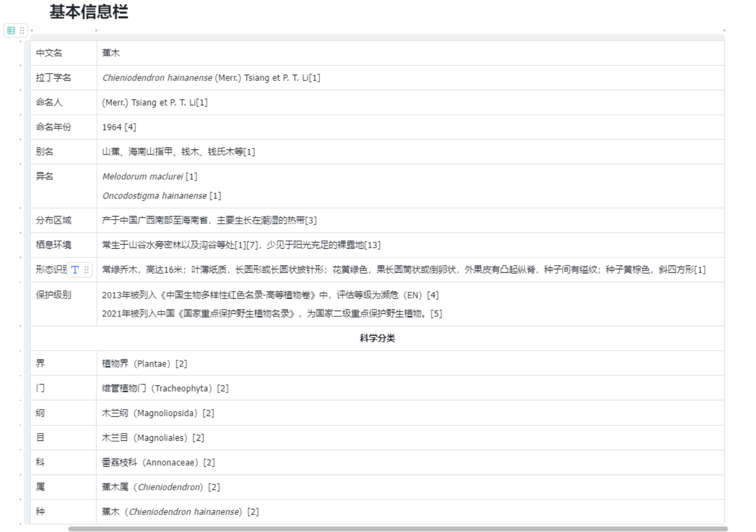Image resolution: width=756 pixels, height=532 pixels.
Task: Select 木兰目 (Magnoliales) [2] cell
Action: coord(410,437)
